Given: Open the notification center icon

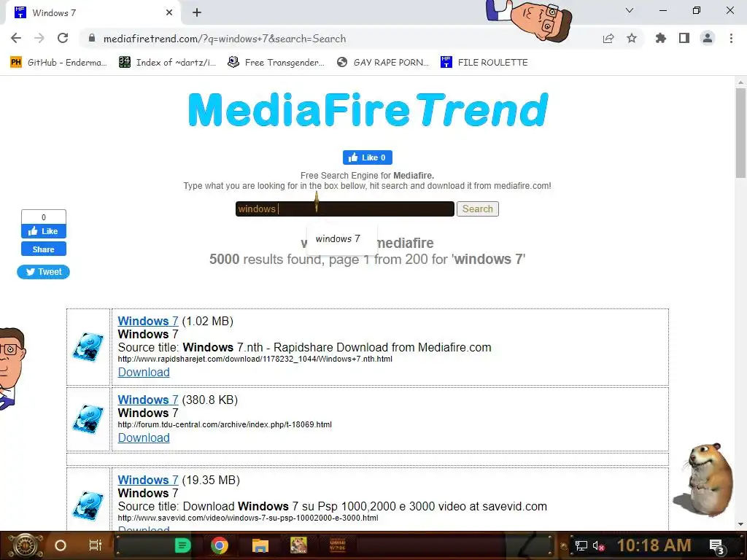Looking at the screenshot, I should point(716,546).
